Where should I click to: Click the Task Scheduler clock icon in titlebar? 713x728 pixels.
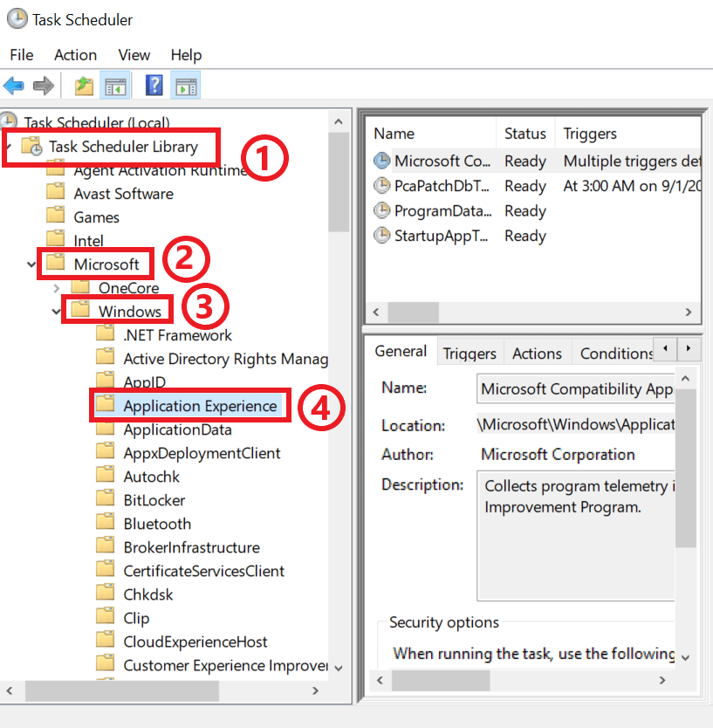(x=17, y=18)
